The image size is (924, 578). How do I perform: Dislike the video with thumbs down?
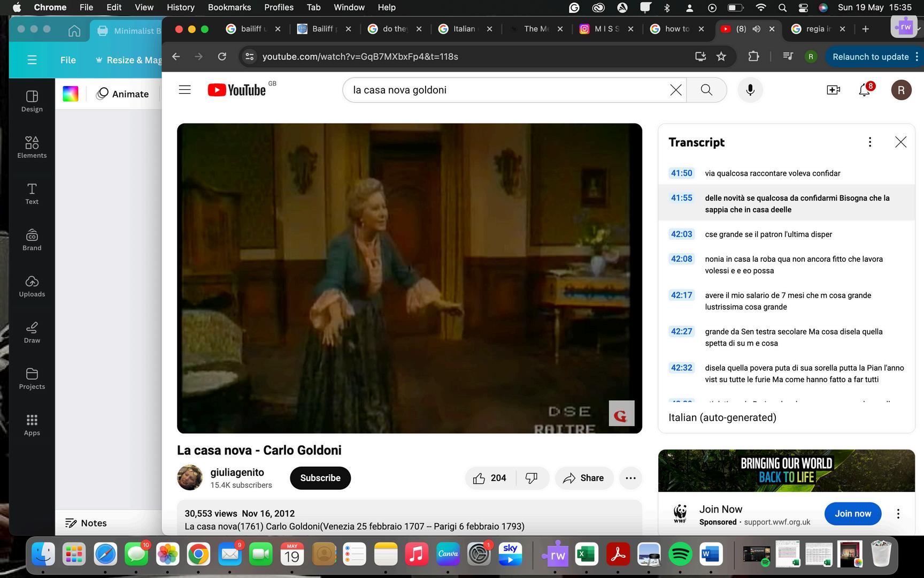point(532,478)
